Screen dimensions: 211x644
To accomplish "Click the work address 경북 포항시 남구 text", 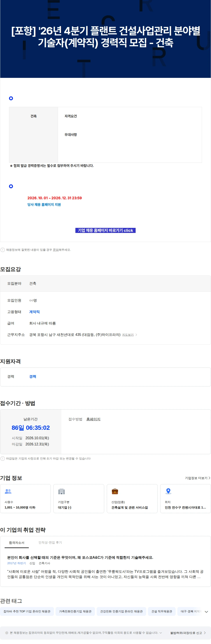I will [75, 335].
